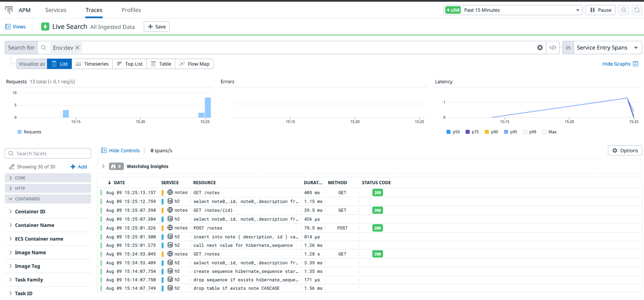Click the pencil edit facets icon
Image resolution: width=644 pixels, height=300 pixels.
click(x=12, y=167)
